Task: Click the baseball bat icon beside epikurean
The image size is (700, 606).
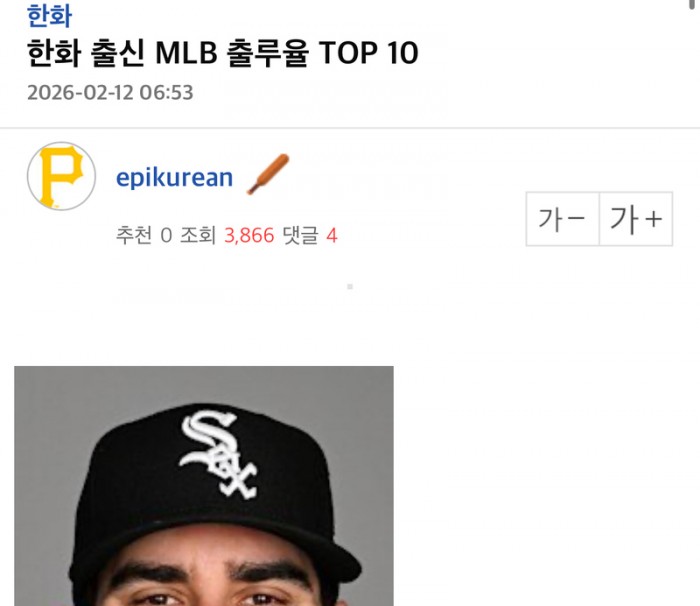Action: click(268, 174)
